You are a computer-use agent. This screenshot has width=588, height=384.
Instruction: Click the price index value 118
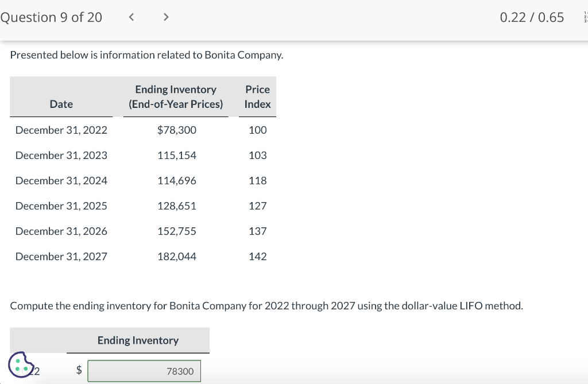point(258,180)
